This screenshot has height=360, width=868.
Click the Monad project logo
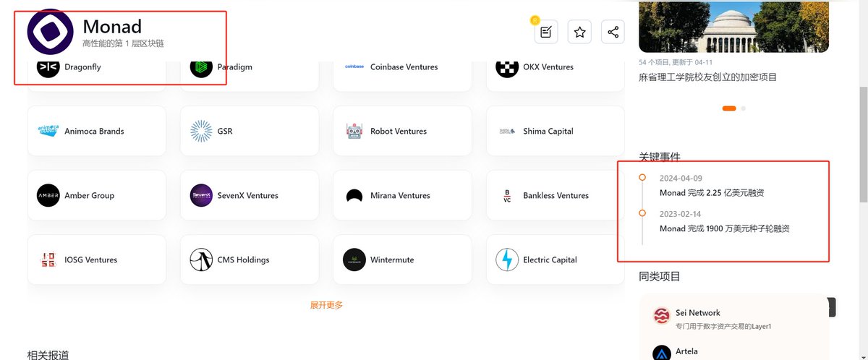tap(51, 33)
